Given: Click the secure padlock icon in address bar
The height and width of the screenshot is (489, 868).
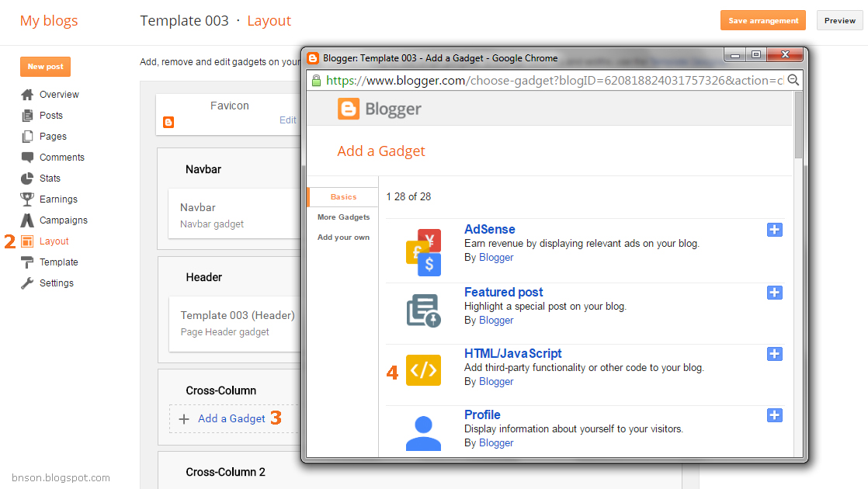Looking at the screenshot, I should pyautogui.click(x=316, y=81).
